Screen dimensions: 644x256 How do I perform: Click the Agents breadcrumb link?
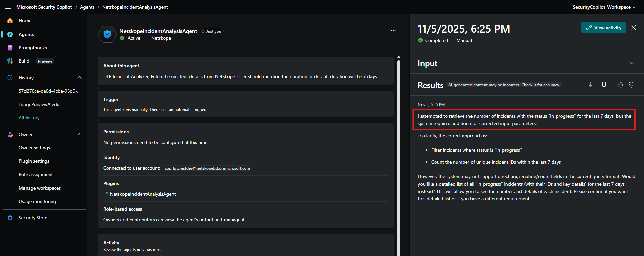87,7
